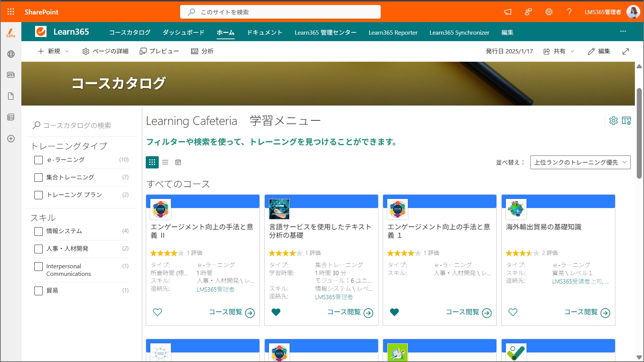Open コース閲覧 for エンゲージメント向上の手法と意義 1

tap(469, 312)
